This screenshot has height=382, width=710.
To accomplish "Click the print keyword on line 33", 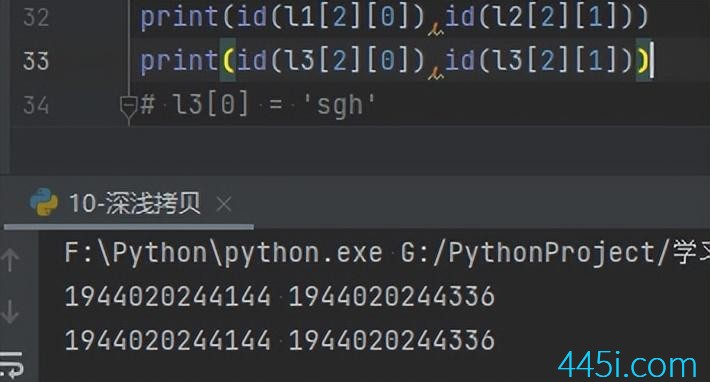I will (x=179, y=61).
